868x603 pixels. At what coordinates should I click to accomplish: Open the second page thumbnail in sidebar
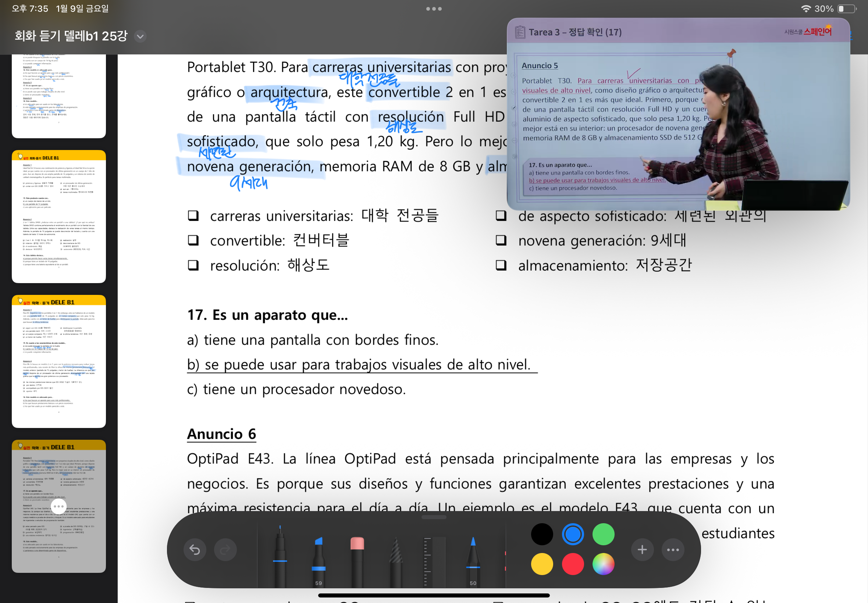58,217
